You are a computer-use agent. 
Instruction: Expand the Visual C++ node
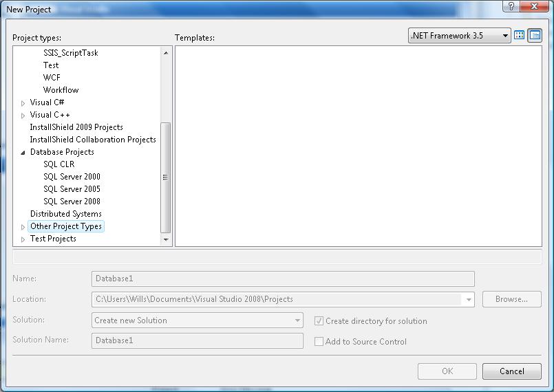[23, 116]
